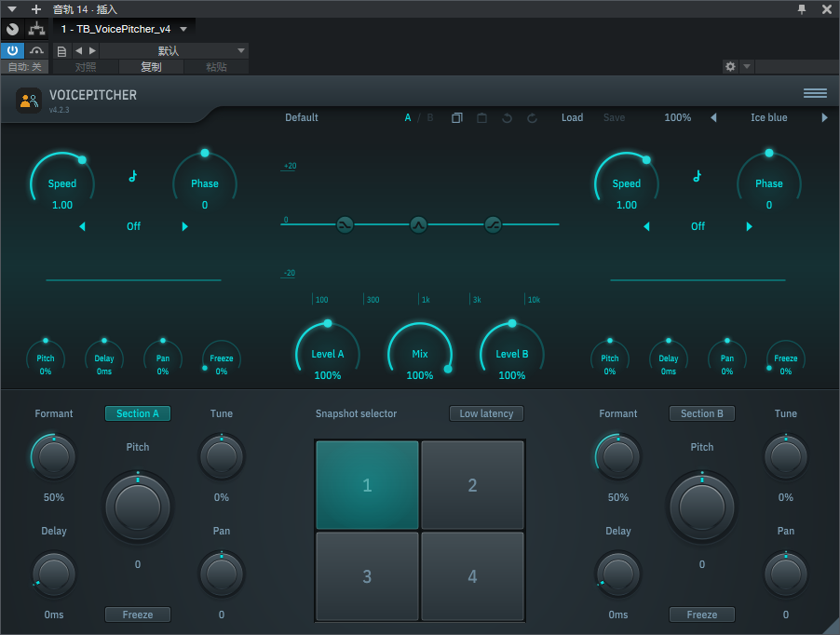The height and width of the screenshot is (635, 840).
Task: Add a new insert with plus icon
Action: [36, 9]
